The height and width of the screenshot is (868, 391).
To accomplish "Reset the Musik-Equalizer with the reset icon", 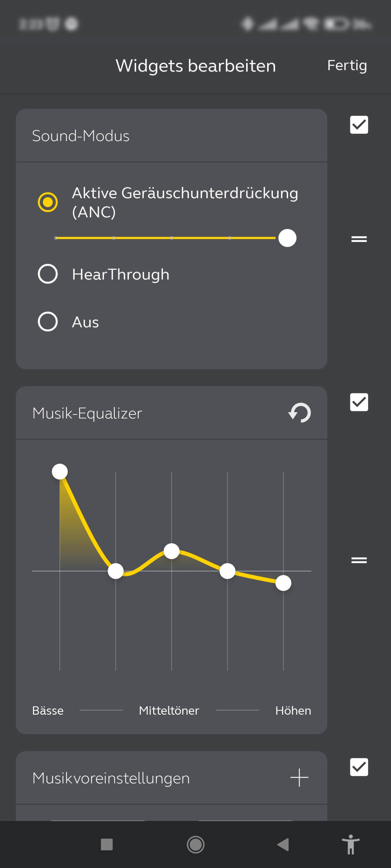I will tap(300, 413).
